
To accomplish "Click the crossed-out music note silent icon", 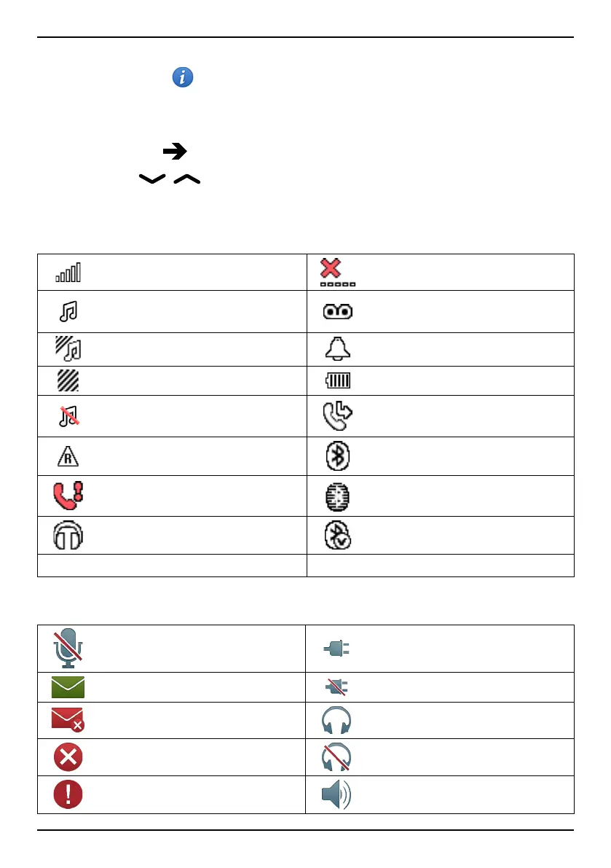I will pyautogui.click(x=68, y=415).
